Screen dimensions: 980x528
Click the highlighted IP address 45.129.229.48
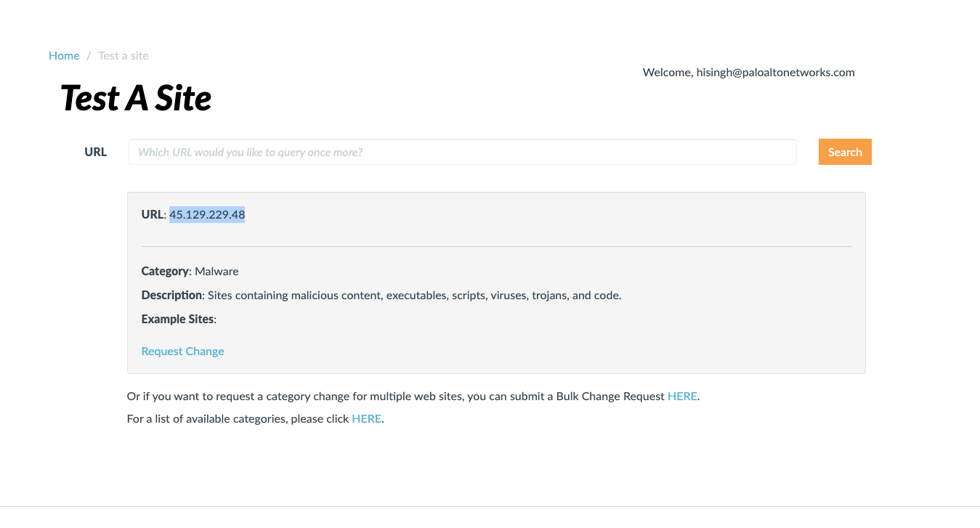[x=207, y=214]
